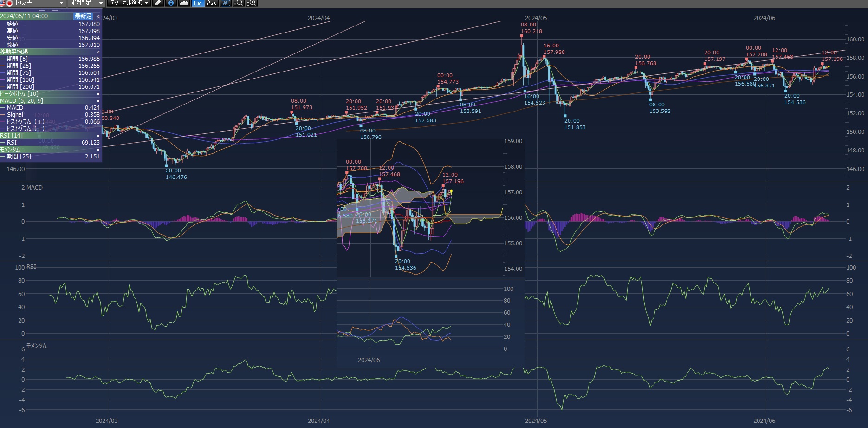
Task: Switch price display to Bid
Action: pyautogui.click(x=198, y=3)
